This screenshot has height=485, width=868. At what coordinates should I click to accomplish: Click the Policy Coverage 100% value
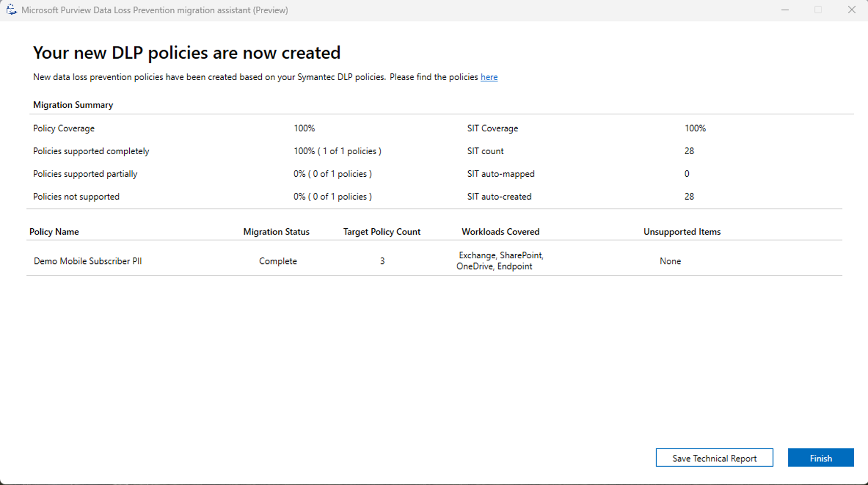pos(305,128)
